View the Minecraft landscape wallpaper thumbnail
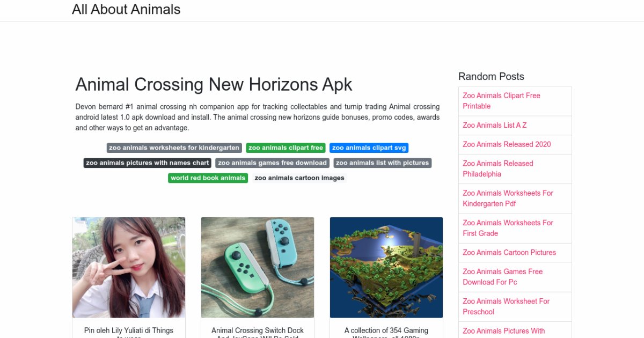 pyautogui.click(x=386, y=267)
